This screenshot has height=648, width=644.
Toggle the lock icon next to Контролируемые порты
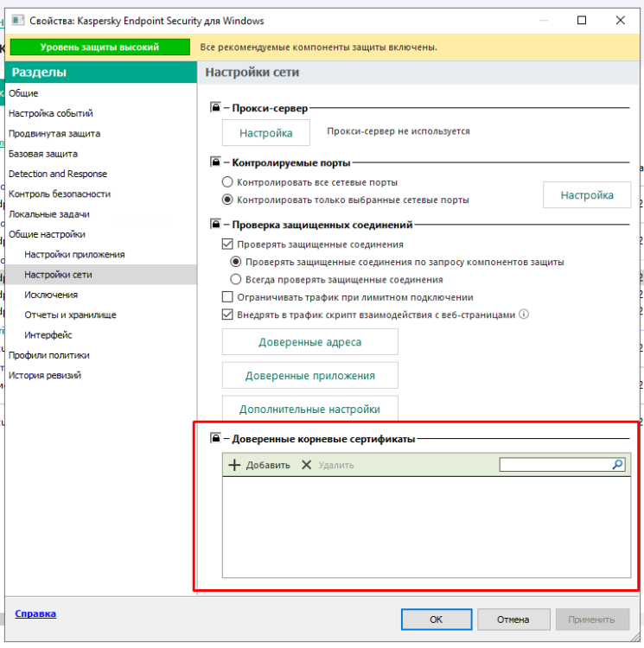pyautogui.click(x=215, y=162)
